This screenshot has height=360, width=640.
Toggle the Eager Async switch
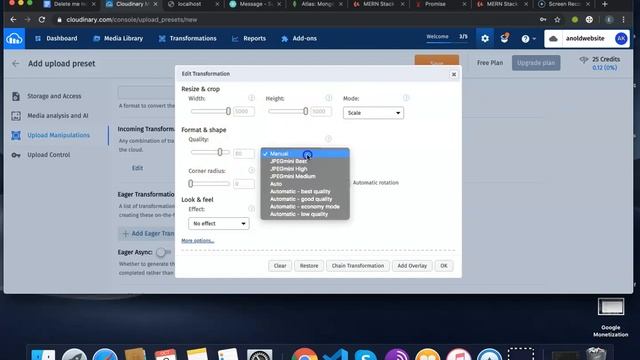[x=163, y=252]
